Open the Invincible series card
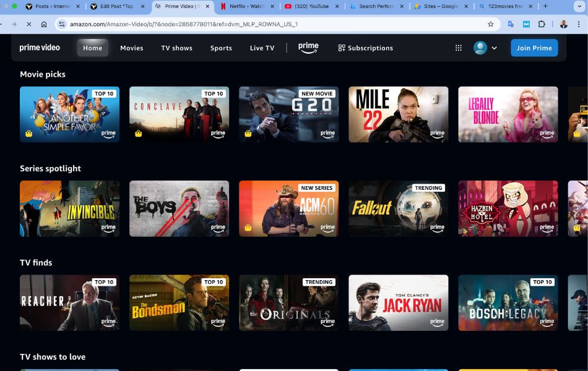588x371 pixels. coord(70,208)
